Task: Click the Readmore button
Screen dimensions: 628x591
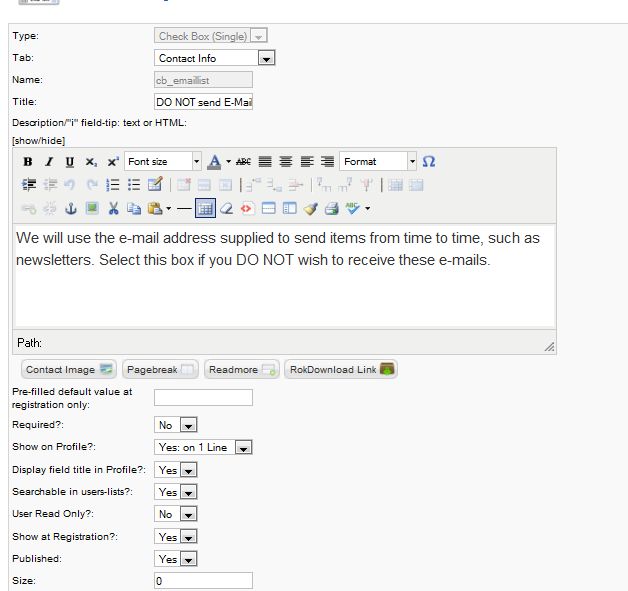Action: pos(242,370)
